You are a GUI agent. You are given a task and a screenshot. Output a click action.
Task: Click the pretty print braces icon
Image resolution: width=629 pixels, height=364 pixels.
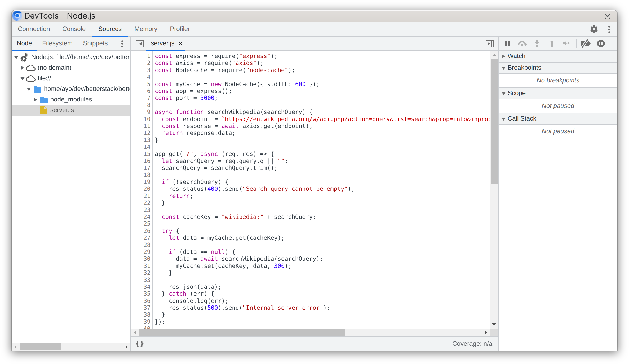click(139, 344)
